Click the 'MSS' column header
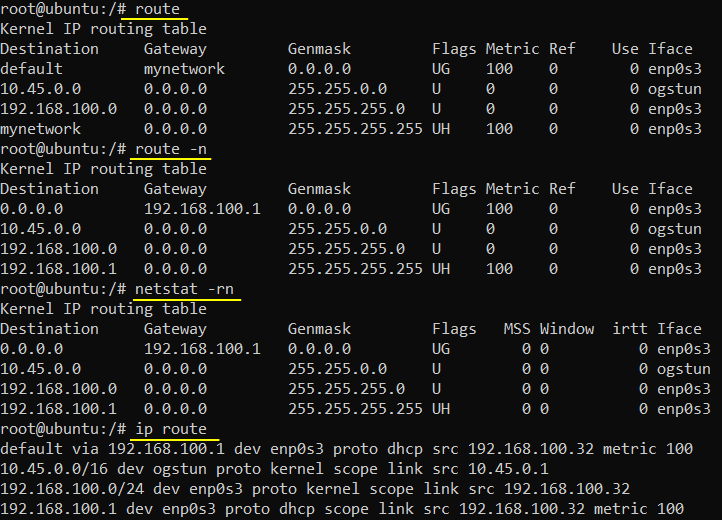The width and height of the screenshot is (722, 520). tap(517, 329)
